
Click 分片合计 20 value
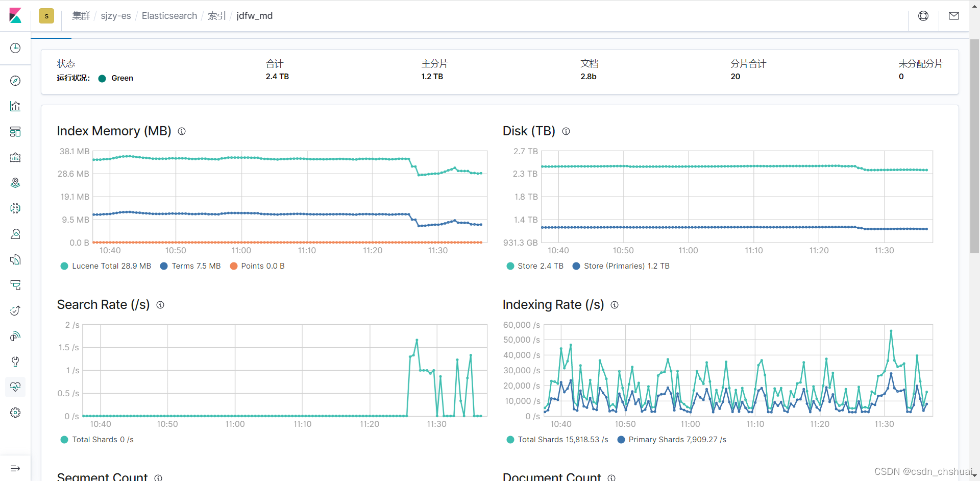coord(736,77)
